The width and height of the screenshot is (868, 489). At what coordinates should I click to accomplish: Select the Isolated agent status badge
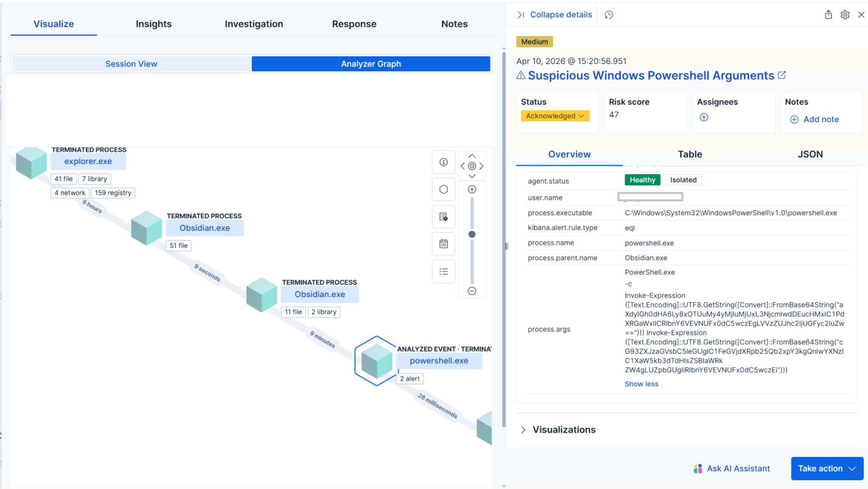click(683, 179)
